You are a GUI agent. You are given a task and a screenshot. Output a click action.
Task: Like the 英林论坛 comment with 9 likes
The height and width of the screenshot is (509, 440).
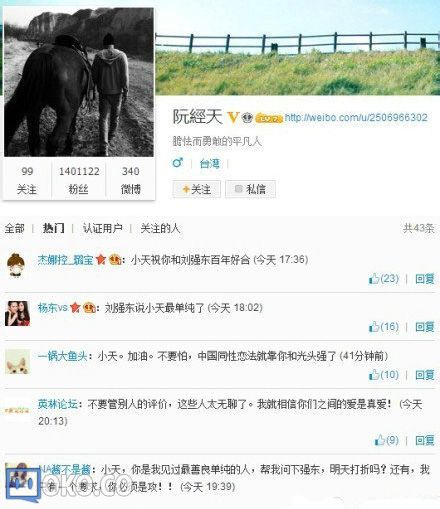380,440
